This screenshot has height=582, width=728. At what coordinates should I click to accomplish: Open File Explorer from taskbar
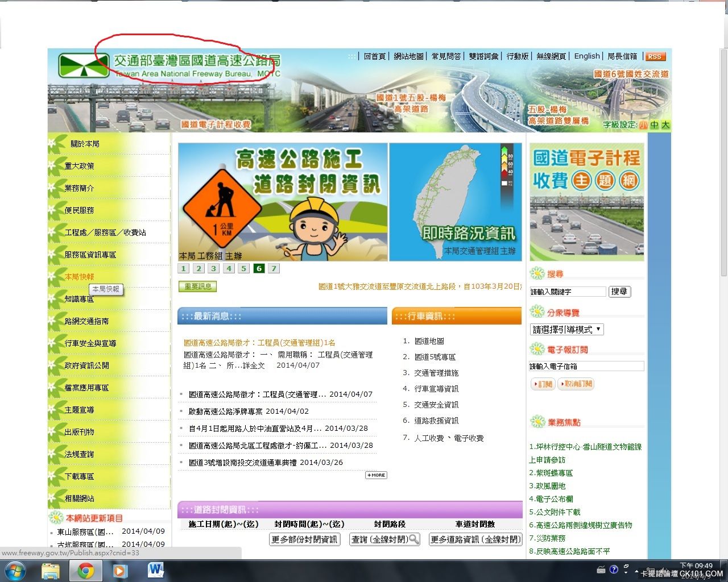[x=51, y=571]
